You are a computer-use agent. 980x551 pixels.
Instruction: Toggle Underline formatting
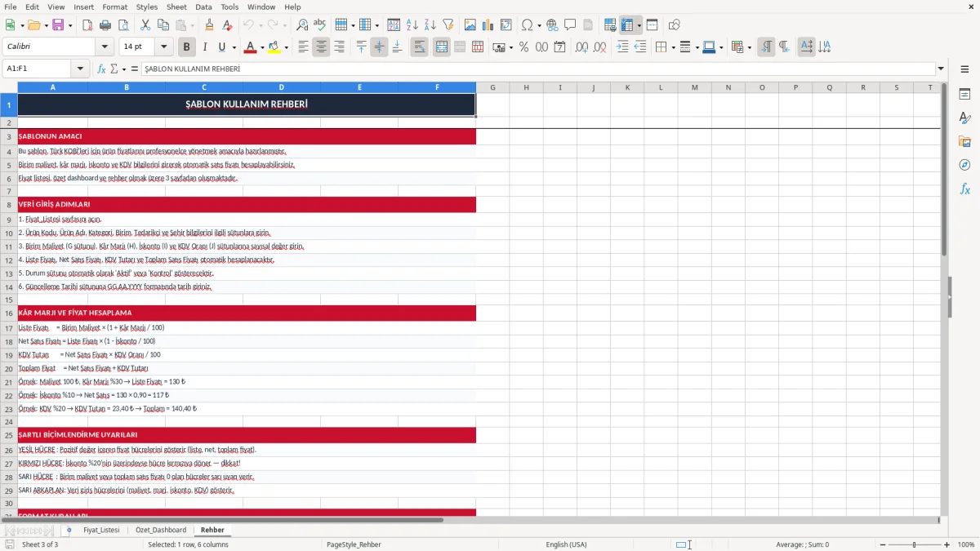coord(222,47)
